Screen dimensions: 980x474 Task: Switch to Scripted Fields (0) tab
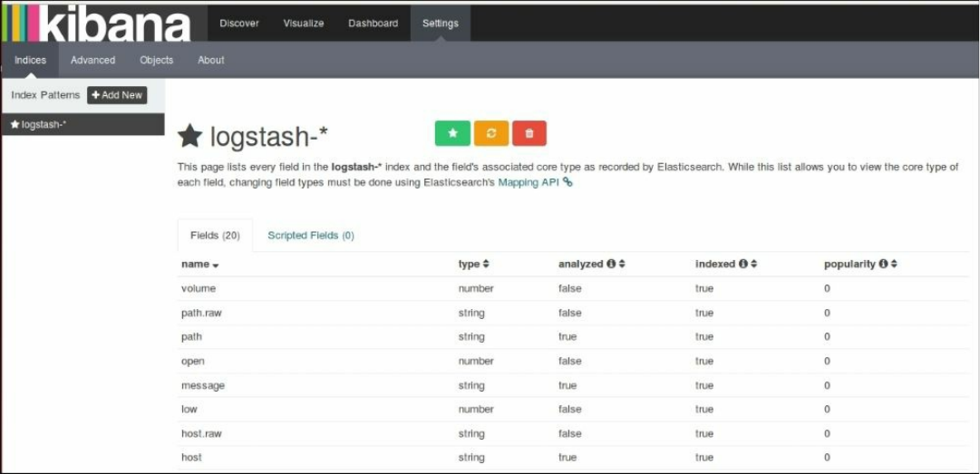[x=311, y=236]
